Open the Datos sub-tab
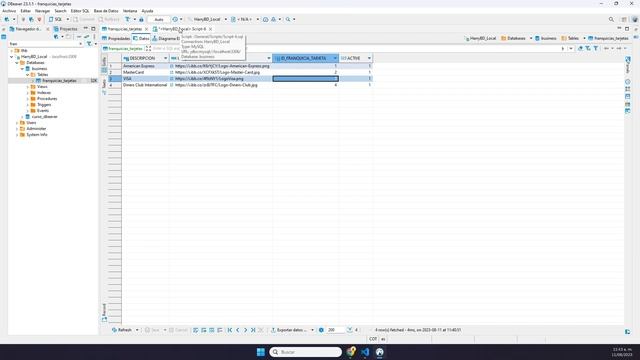 coord(141,38)
